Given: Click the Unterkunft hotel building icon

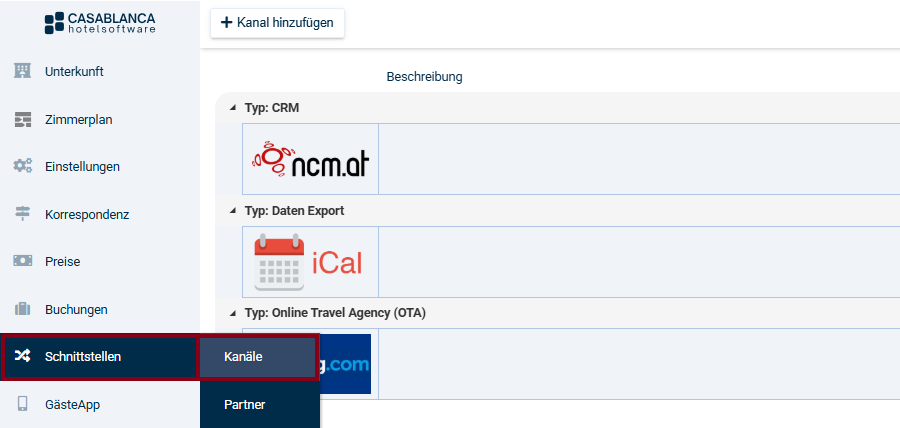Looking at the screenshot, I should (23, 71).
